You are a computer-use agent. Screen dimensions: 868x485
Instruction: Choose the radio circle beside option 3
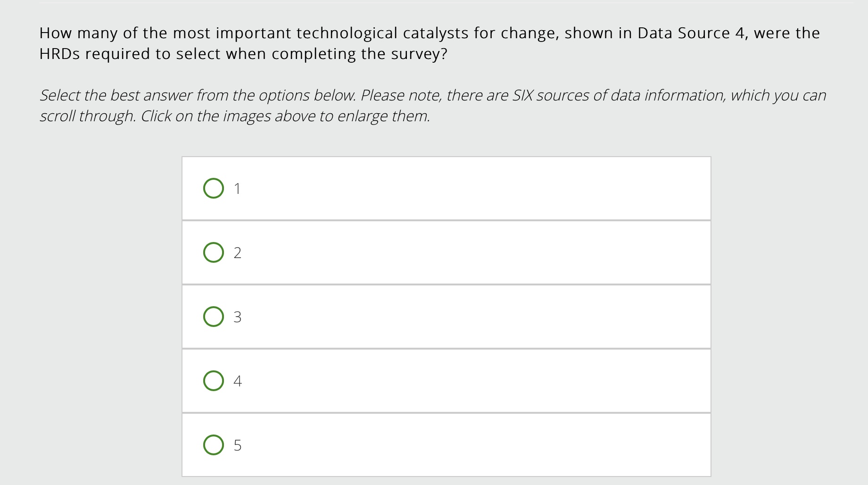[x=213, y=317]
